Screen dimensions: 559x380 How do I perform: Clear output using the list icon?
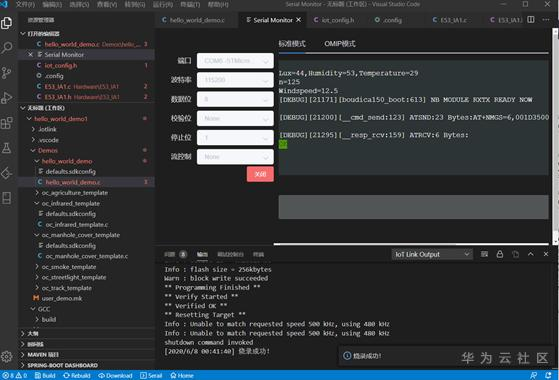(484, 254)
